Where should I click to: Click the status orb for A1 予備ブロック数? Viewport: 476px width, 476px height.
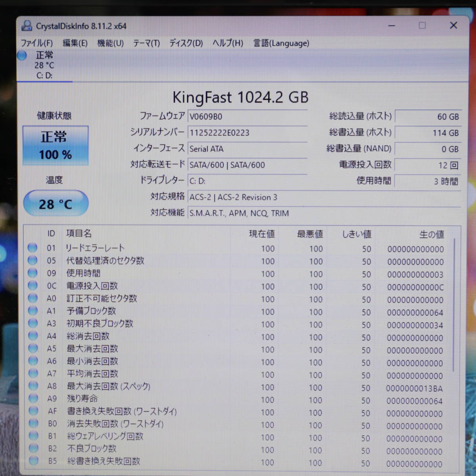point(33,311)
